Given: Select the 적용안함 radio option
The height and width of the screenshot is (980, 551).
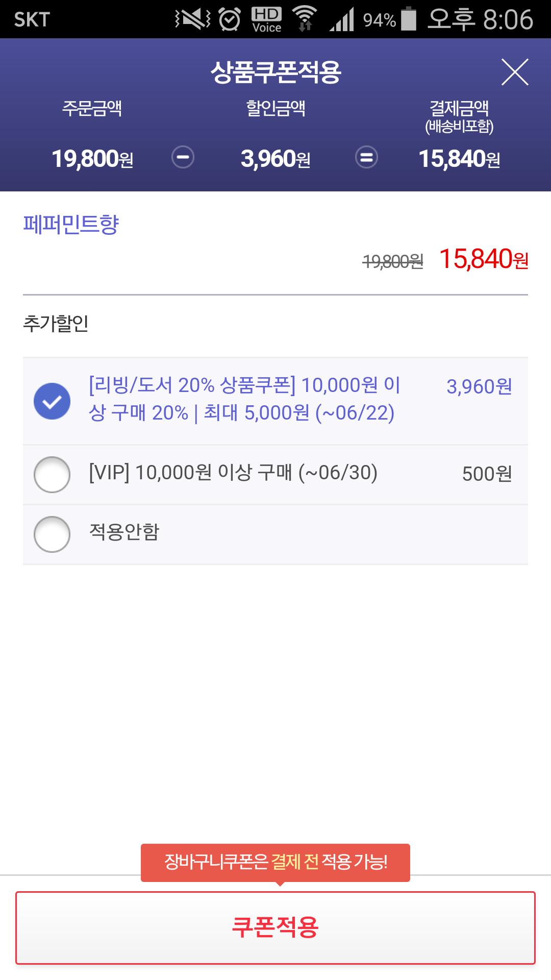Looking at the screenshot, I should (52, 534).
